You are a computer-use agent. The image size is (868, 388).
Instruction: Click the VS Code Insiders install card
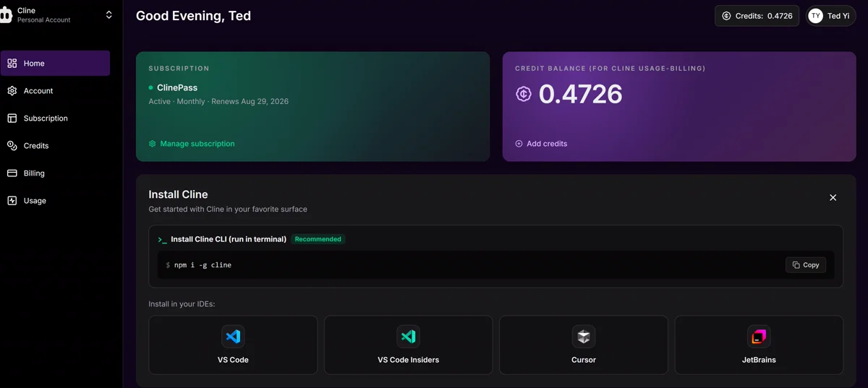point(408,345)
